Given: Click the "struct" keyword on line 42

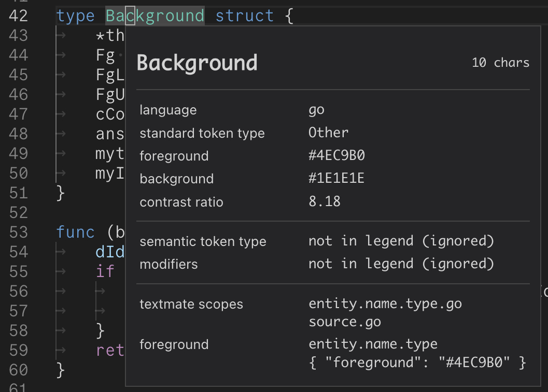Looking at the screenshot, I should tap(244, 16).
